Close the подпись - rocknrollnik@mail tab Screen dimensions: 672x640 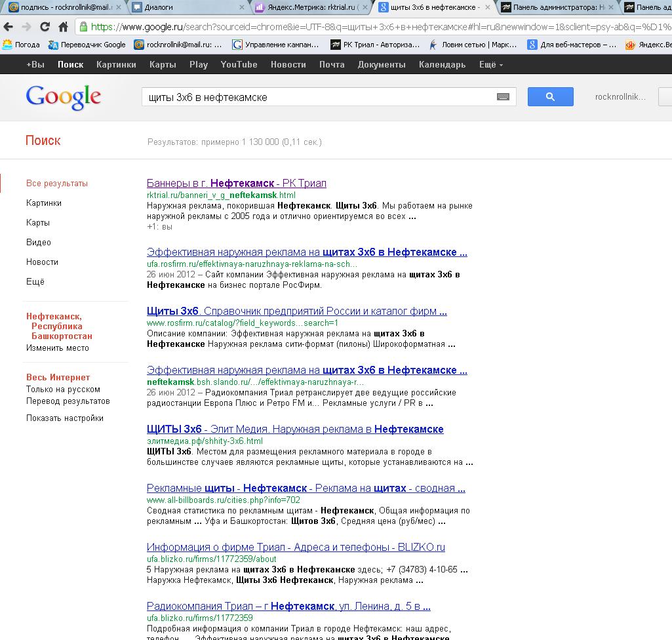pos(119,7)
